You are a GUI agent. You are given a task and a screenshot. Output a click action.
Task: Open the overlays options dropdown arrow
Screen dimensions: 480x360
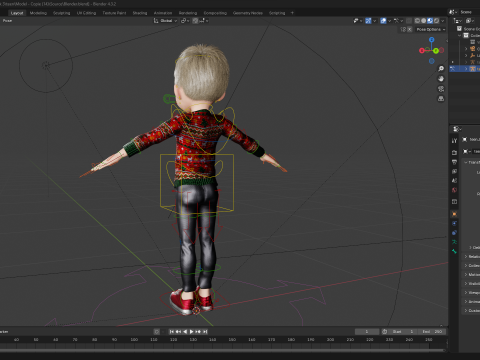[389, 21]
